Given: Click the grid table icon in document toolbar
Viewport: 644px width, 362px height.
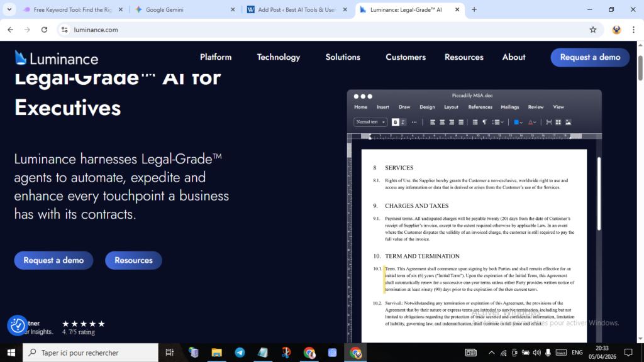Looking at the screenshot, I should 558,122.
